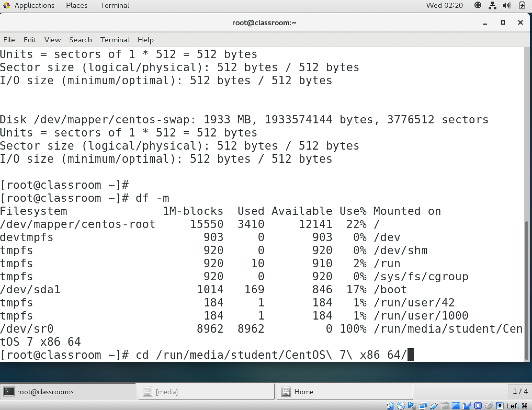
Task: Click the 1/4 workspace switcher
Action: (x=520, y=391)
